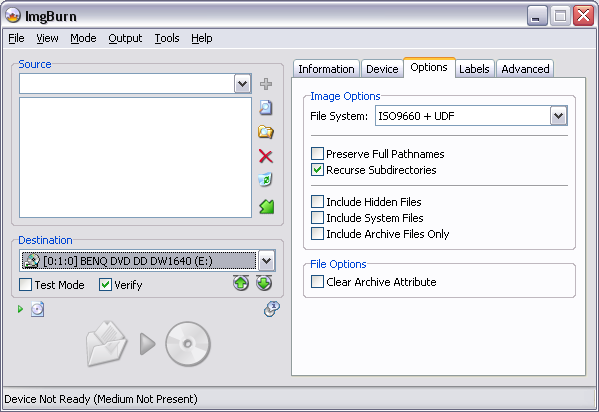Click the recycle bin clear-all icon

pos(266,180)
